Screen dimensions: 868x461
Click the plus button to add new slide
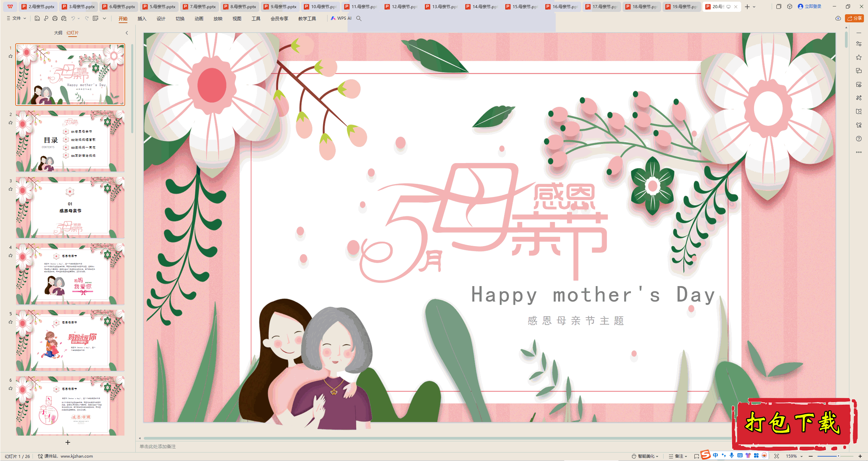tap(68, 442)
